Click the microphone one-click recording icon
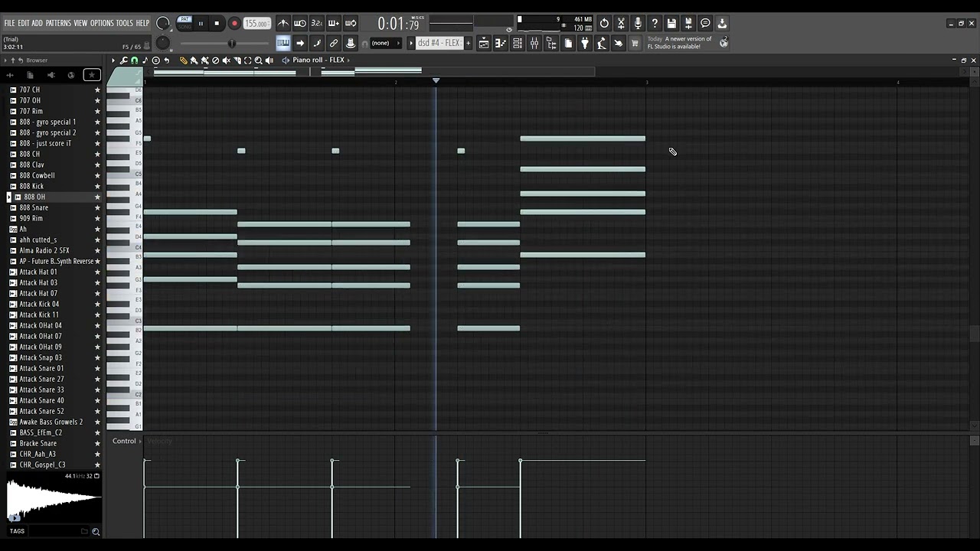 pos(638,24)
